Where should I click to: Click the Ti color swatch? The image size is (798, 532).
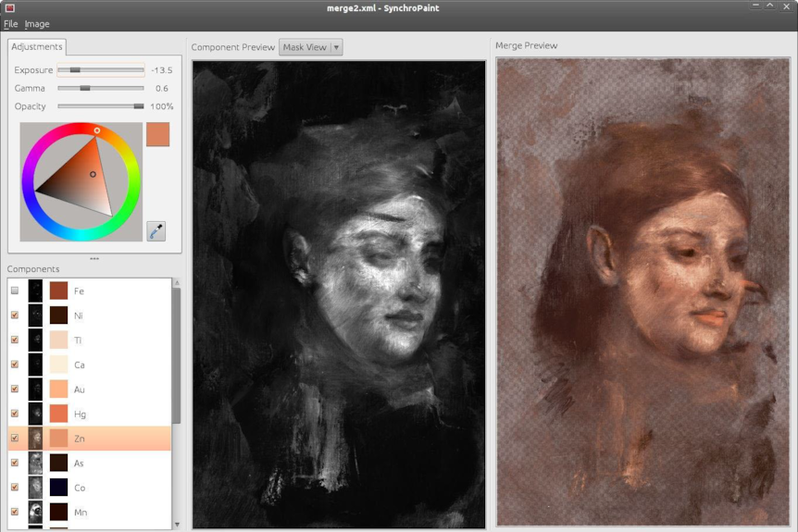58,340
